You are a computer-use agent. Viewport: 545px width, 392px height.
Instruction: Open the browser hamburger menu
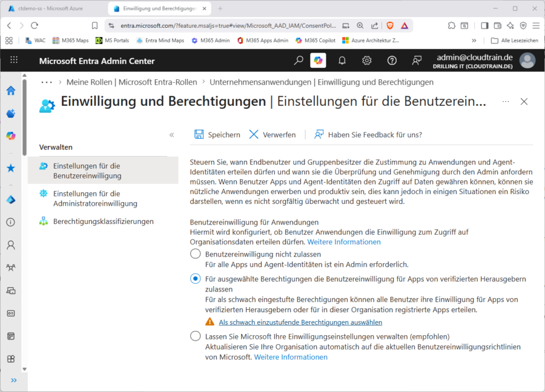pyautogui.click(x=536, y=25)
